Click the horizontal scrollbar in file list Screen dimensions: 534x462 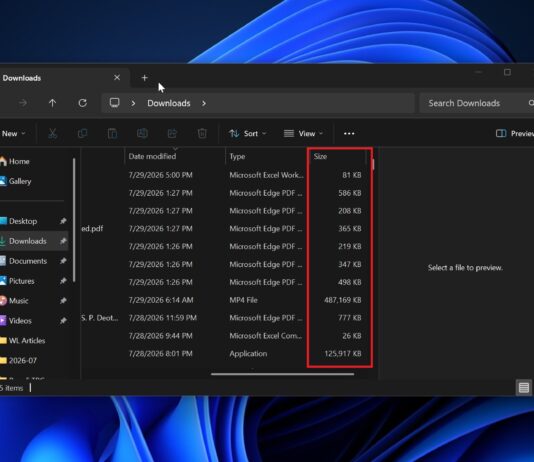click(x=282, y=374)
